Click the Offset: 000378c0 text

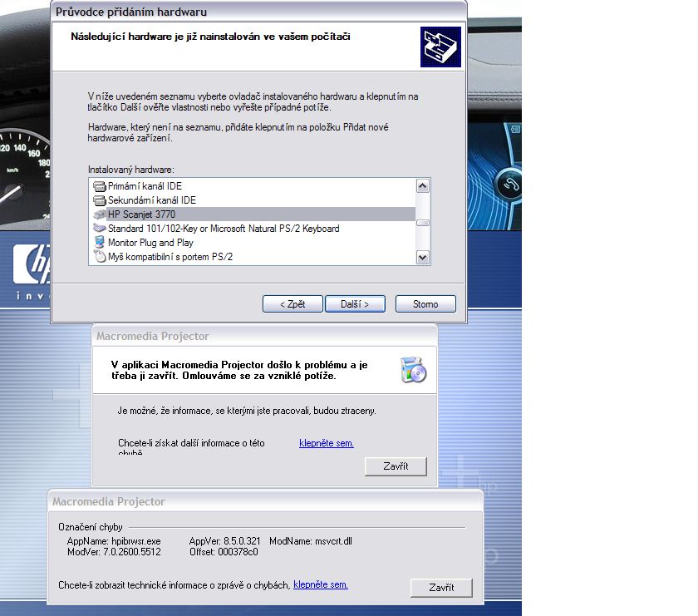tap(224, 552)
